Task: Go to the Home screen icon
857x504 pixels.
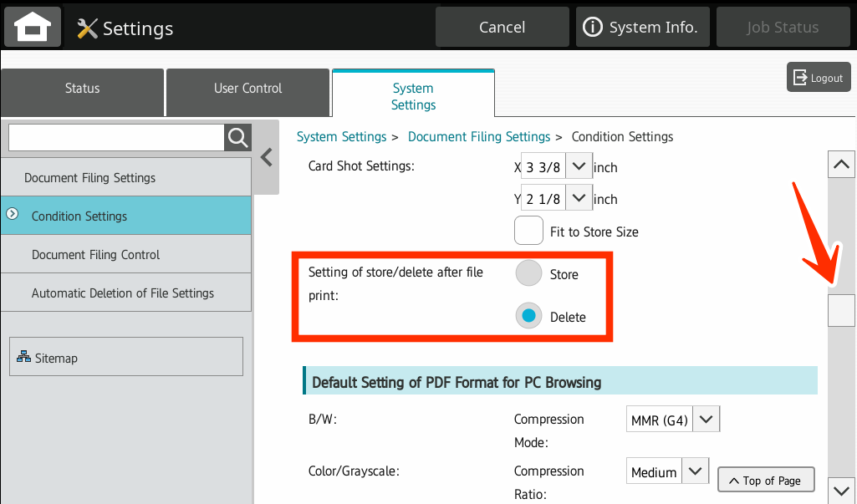Action: (x=33, y=27)
